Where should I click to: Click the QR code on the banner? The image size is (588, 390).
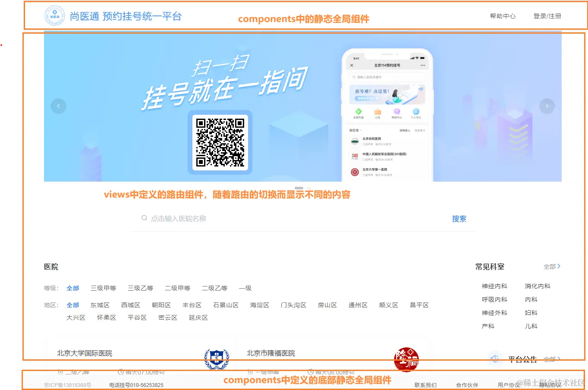pyautogui.click(x=220, y=142)
